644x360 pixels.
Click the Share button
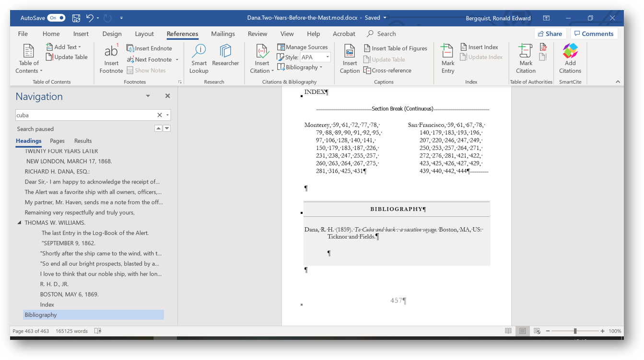tap(550, 34)
